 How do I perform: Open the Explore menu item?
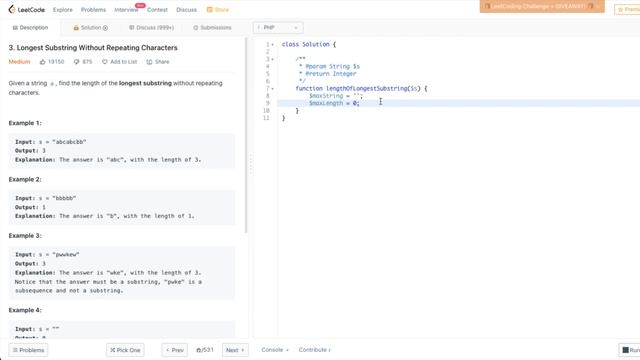62,10
